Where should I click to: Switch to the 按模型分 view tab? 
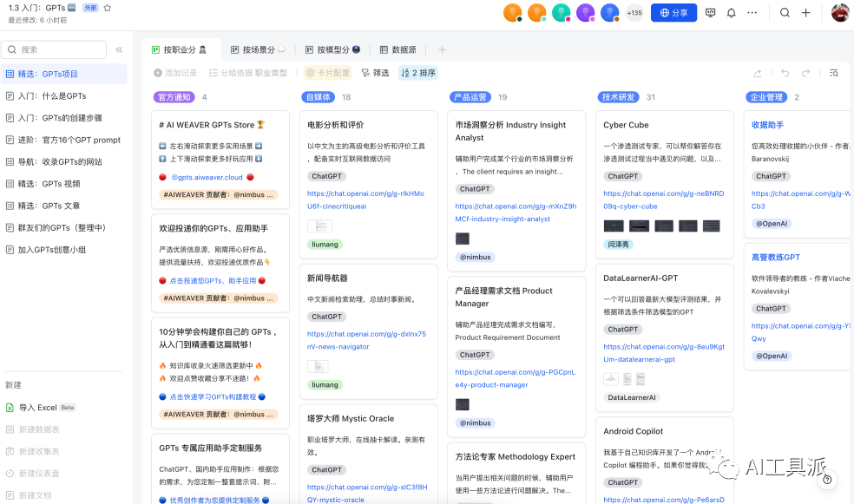(332, 49)
